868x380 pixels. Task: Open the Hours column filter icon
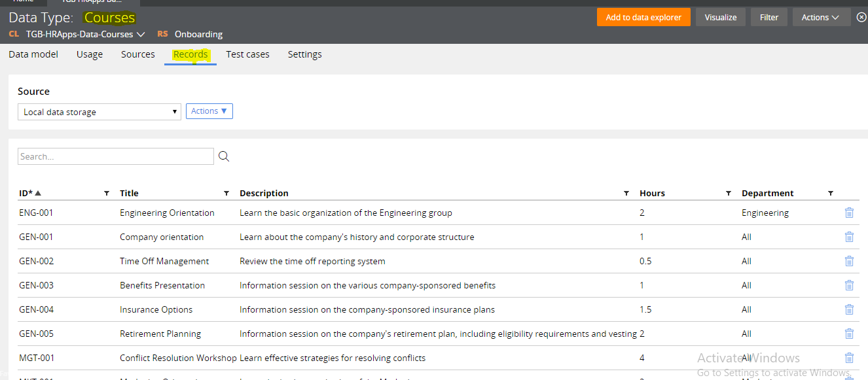tap(729, 194)
